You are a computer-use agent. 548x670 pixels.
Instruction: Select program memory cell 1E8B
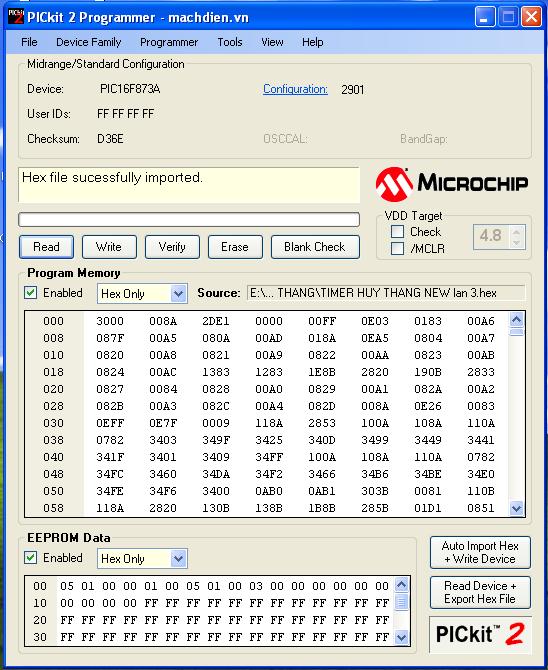[322, 372]
